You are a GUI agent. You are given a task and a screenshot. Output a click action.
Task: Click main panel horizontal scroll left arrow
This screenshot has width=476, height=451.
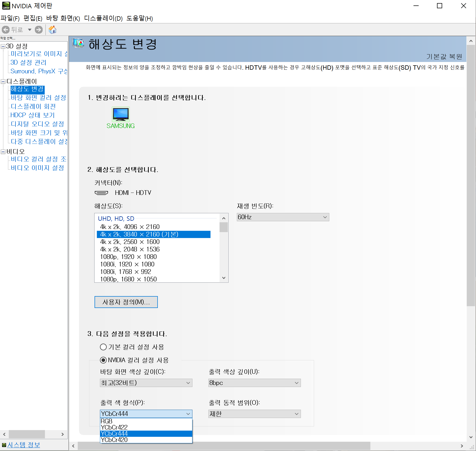click(73, 446)
